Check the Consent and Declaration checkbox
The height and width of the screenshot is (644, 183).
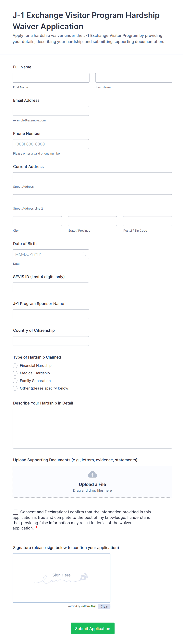click(16, 512)
